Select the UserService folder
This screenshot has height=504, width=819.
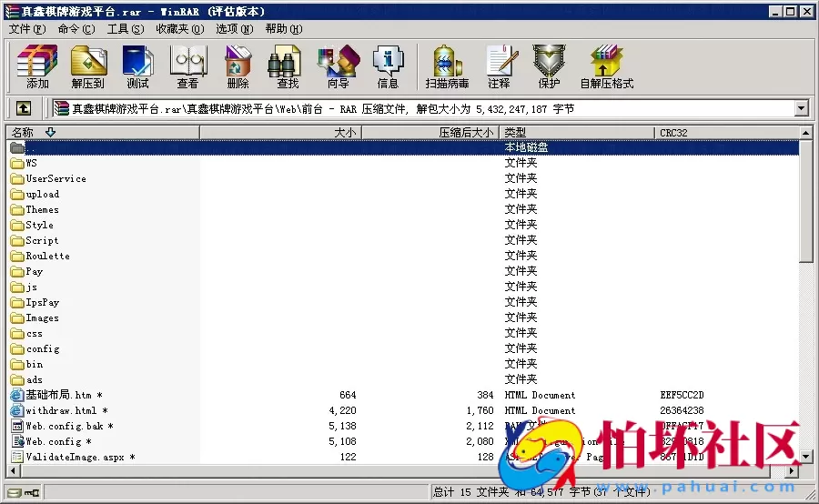tap(48, 178)
